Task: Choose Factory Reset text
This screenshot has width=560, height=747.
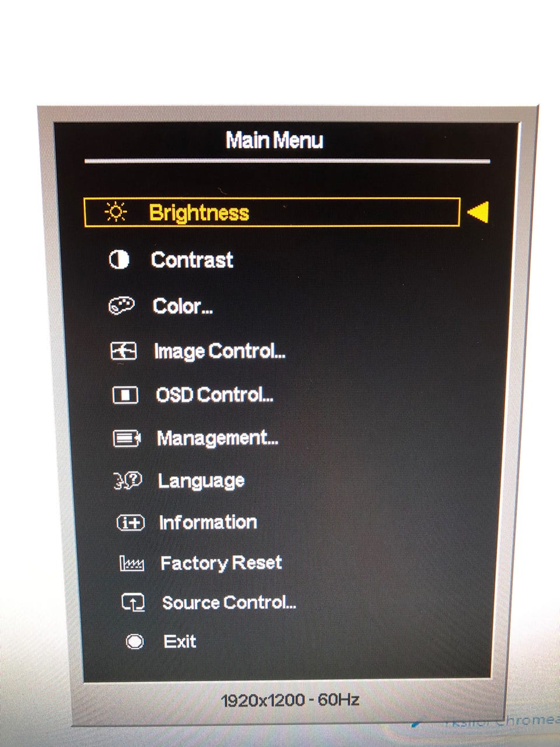Action: coord(221,563)
